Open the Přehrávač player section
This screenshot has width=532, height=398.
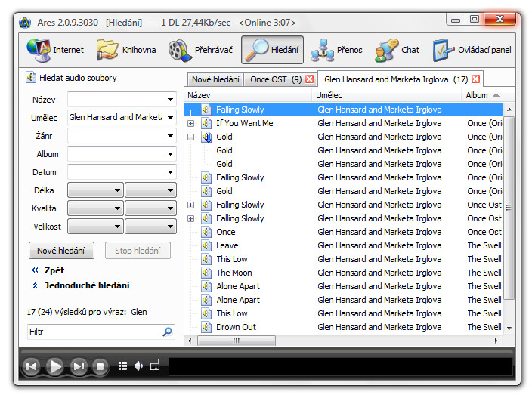pyautogui.click(x=200, y=50)
